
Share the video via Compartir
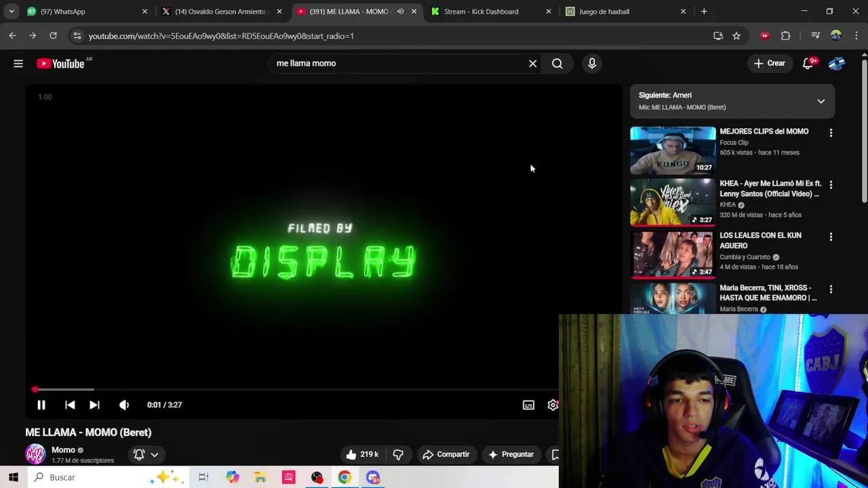click(446, 454)
